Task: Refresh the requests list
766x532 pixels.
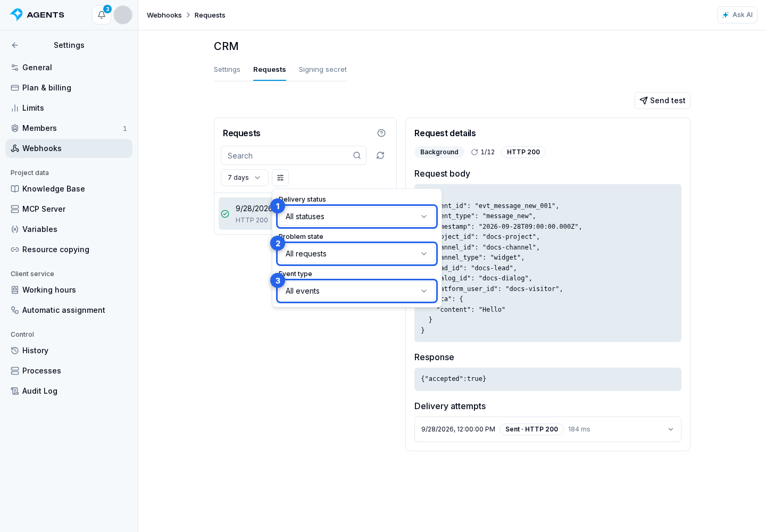Action: (x=380, y=155)
